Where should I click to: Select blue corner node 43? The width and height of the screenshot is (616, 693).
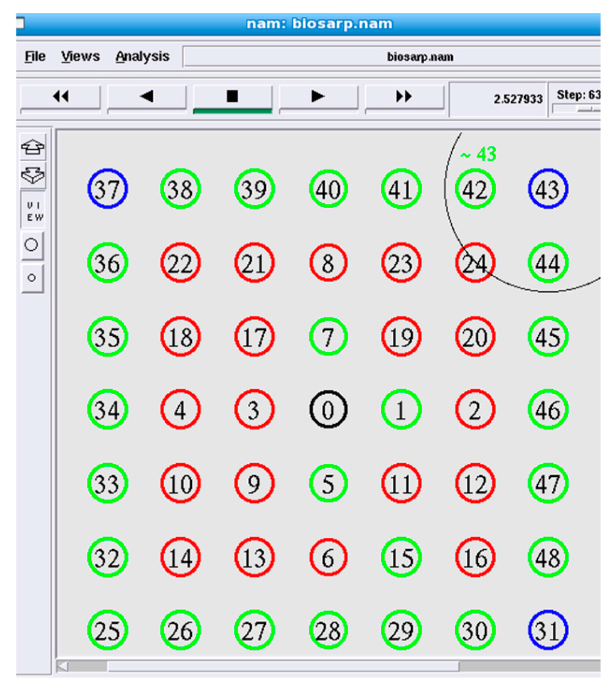548,189
